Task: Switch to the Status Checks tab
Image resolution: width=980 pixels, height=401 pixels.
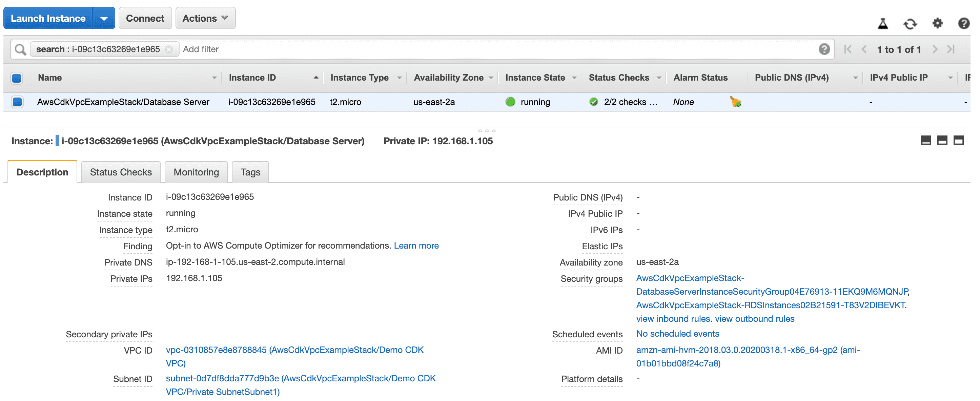Action: point(121,172)
